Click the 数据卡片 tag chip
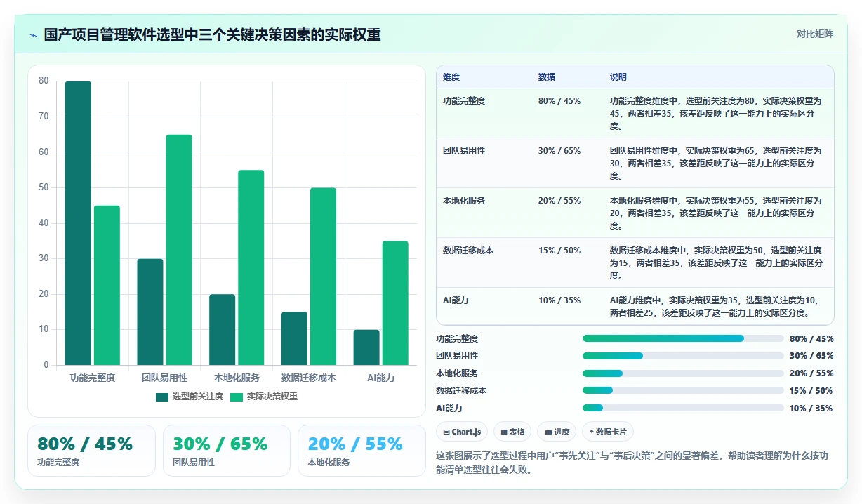The height and width of the screenshot is (504, 862). pos(609,432)
